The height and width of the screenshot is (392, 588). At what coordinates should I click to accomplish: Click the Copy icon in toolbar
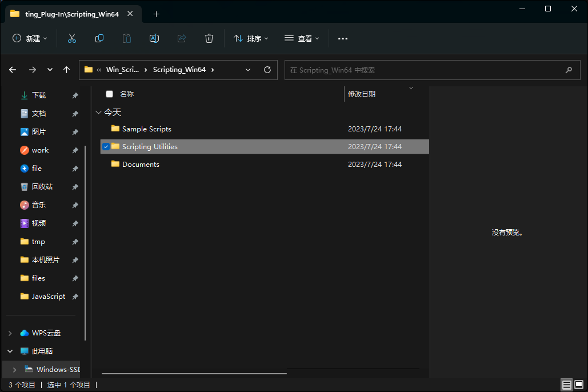coord(99,38)
